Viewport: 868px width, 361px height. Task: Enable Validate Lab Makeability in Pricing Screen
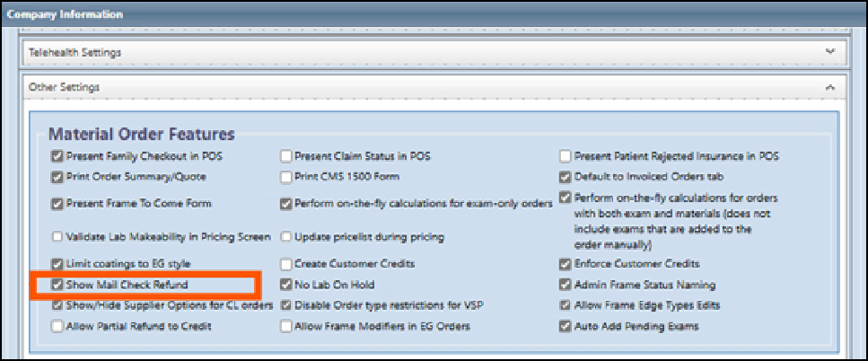(58, 237)
